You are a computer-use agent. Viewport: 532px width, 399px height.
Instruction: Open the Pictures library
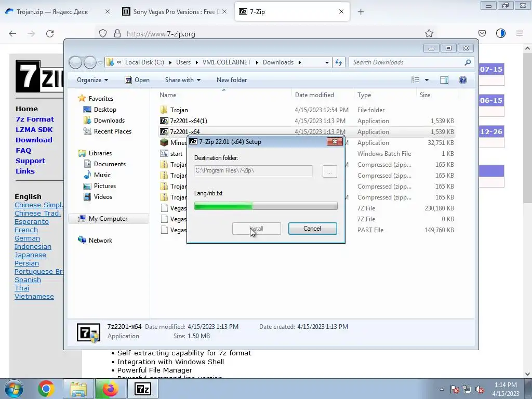(105, 186)
